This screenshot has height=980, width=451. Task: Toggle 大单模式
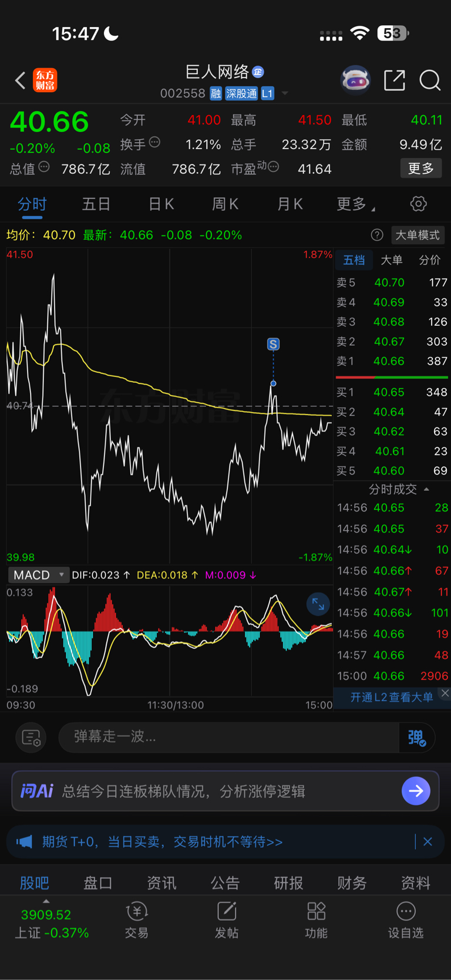(418, 235)
